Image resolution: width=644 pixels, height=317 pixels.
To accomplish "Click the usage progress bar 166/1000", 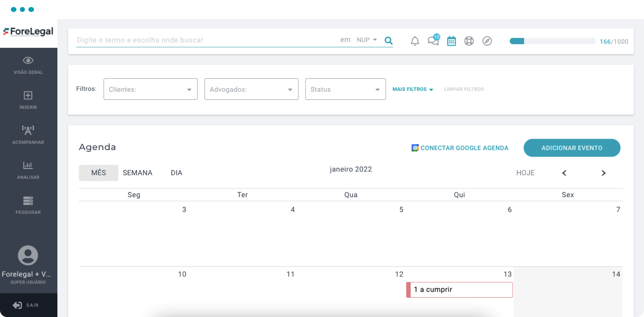I will 552,41.
